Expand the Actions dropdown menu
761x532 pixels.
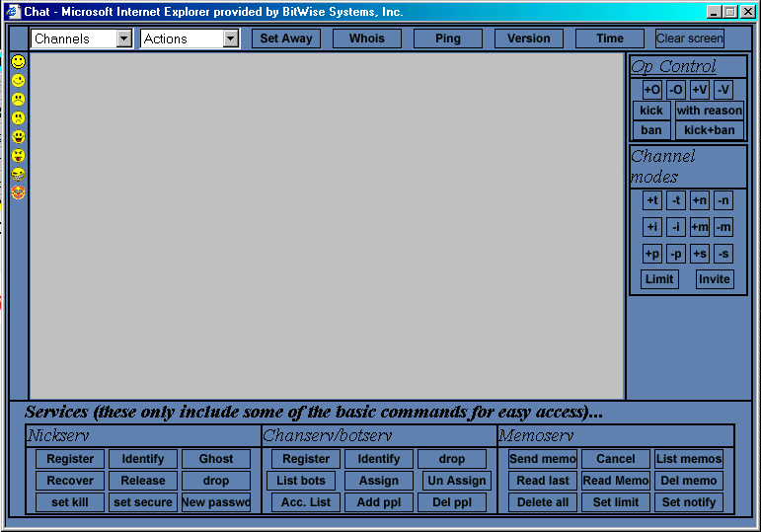coord(231,38)
